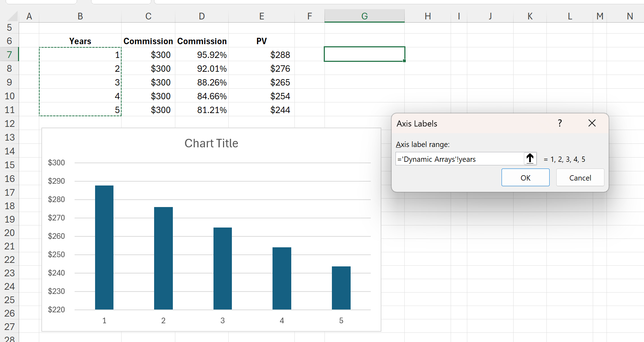The image size is (644, 342).
Task: Click the Axis label range input field
Action: (x=459, y=159)
